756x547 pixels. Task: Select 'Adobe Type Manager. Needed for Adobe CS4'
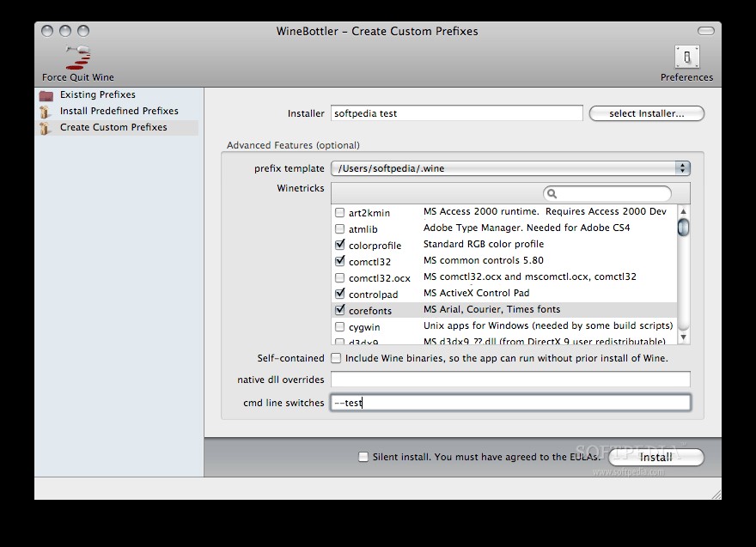coord(527,228)
